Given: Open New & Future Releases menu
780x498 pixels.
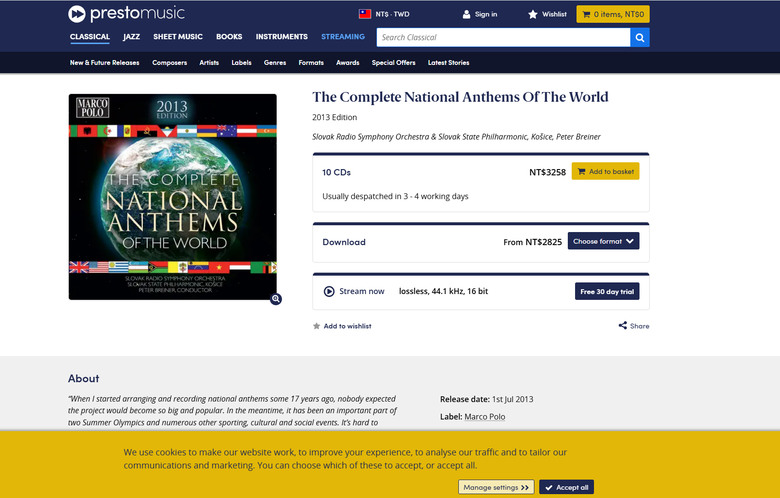Looking at the screenshot, I should click(104, 63).
